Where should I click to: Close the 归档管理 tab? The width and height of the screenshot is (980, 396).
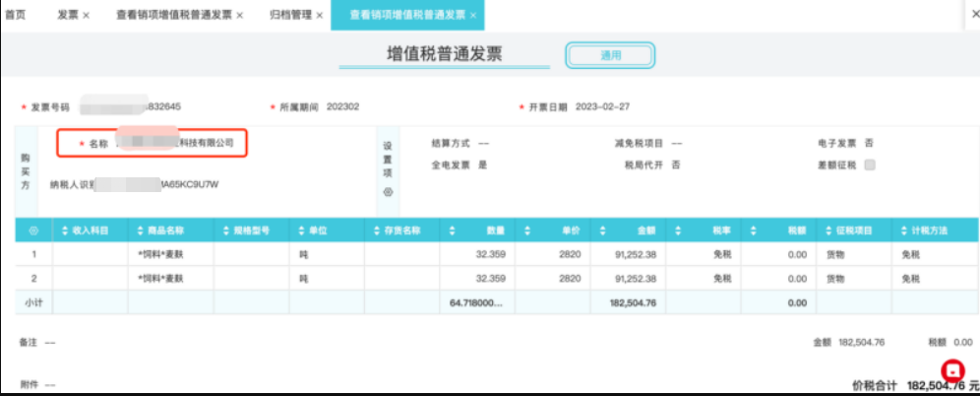(x=319, y=16)
